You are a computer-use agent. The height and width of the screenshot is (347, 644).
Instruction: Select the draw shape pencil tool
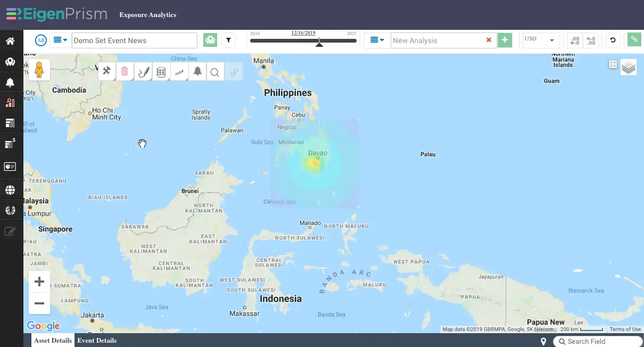143,71
